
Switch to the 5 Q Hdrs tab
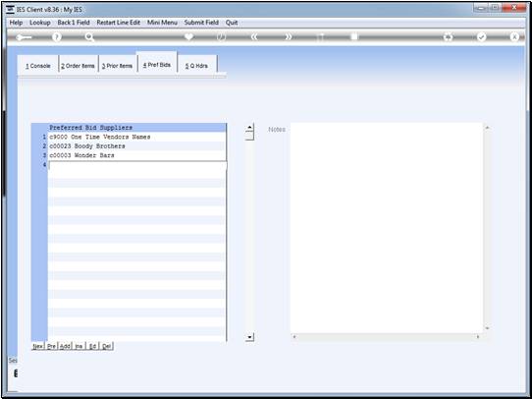pos(196,66)
